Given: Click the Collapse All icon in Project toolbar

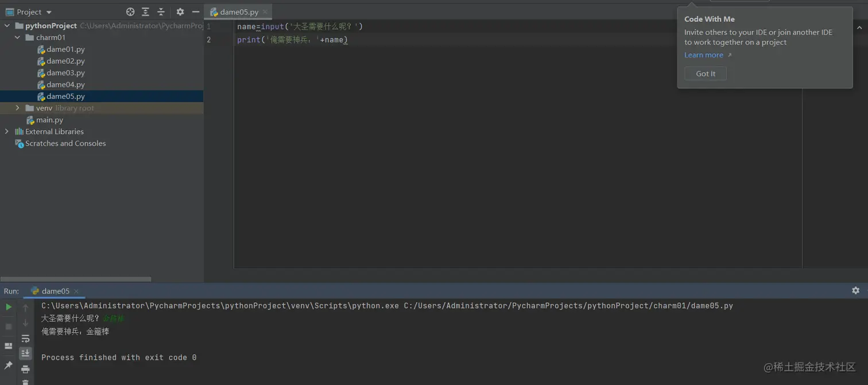Looking at the screenshot, I should point(161,11).
